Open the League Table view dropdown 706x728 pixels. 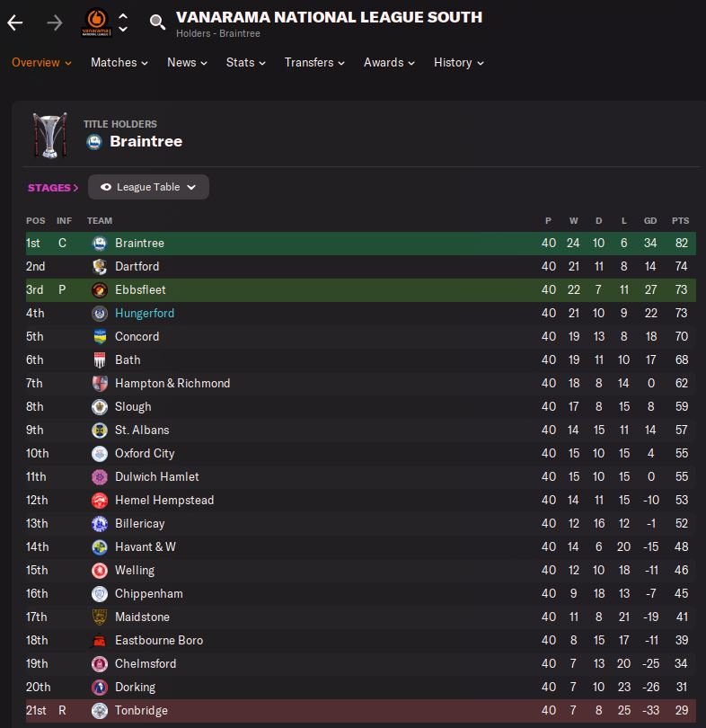click(148, 187)
